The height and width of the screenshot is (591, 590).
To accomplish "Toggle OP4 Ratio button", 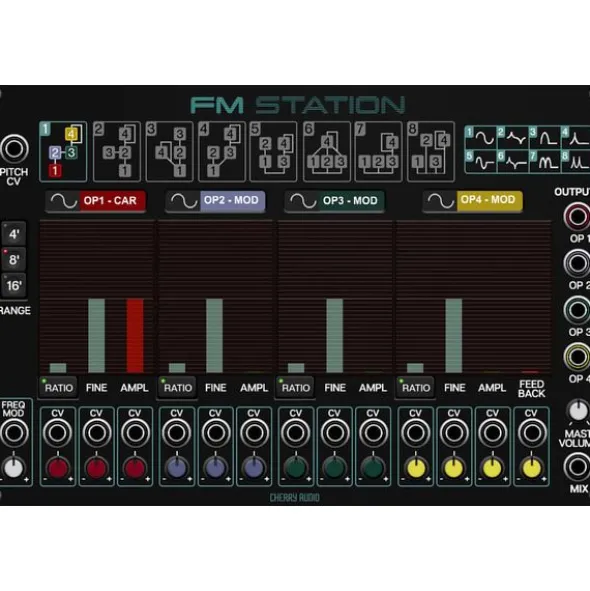I will click(415, 387).
